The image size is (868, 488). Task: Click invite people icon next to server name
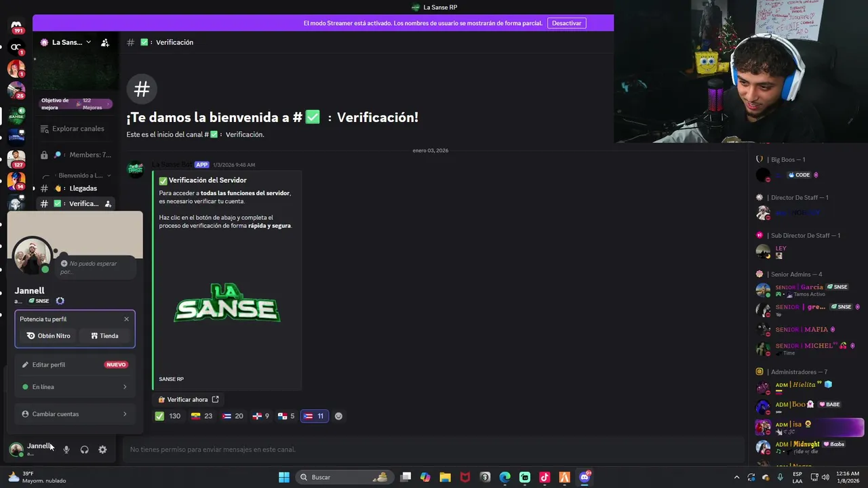pos(105,42)
